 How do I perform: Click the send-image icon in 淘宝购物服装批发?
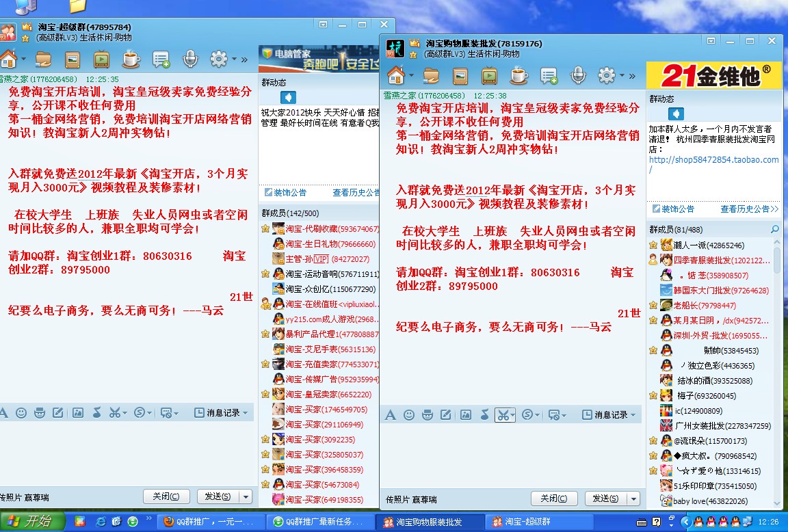(466, 415)
